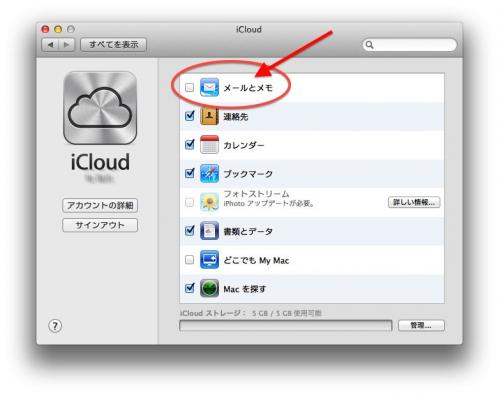Click the sunflower Photo Stream icon

(x=209, y=202)
